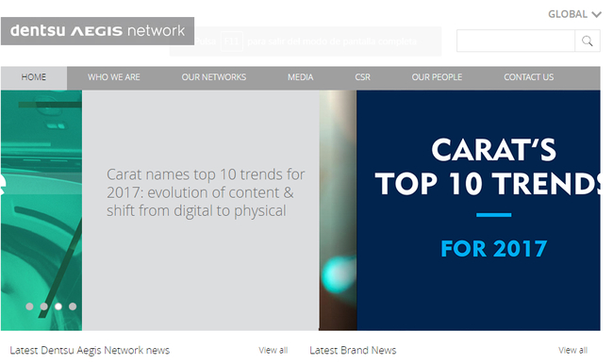
Task: Select the fourth carousel slide dot
Action: click(73, 306)
